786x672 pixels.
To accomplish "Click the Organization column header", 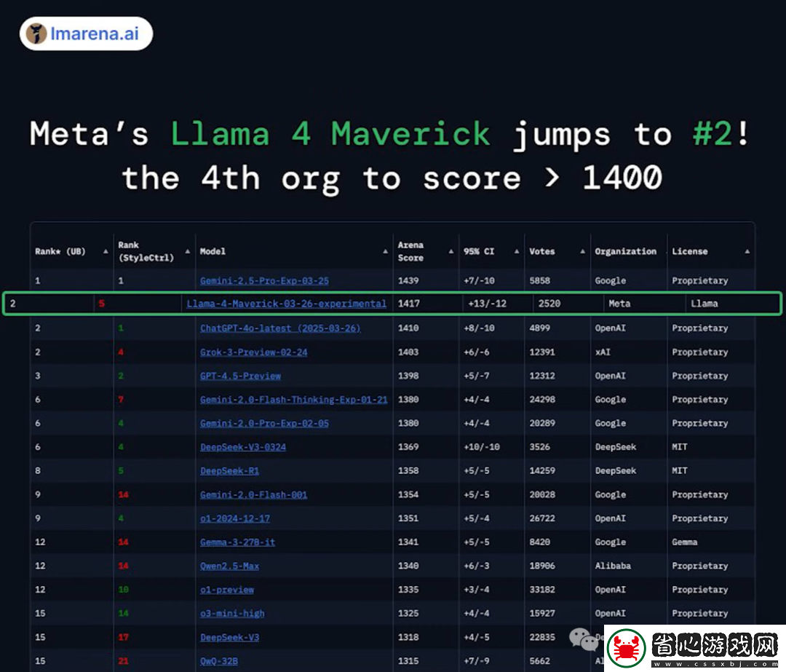I will pos(626,251).
